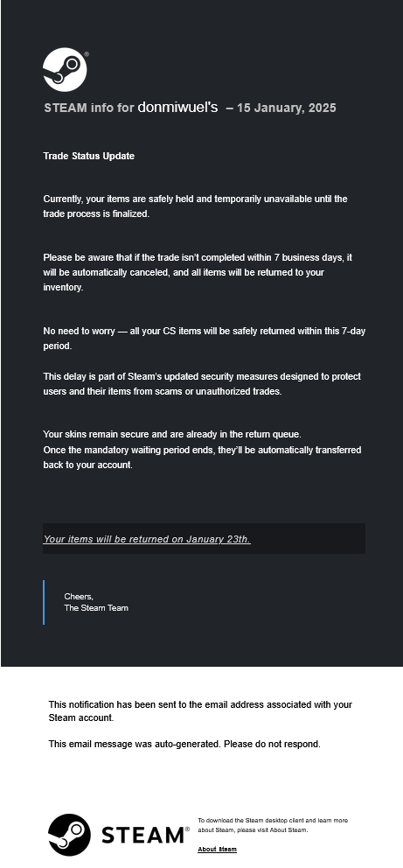This screenshot has height=868, width=403.
Task: Click the Steam logo icon in footer
Action: (69, 834)
